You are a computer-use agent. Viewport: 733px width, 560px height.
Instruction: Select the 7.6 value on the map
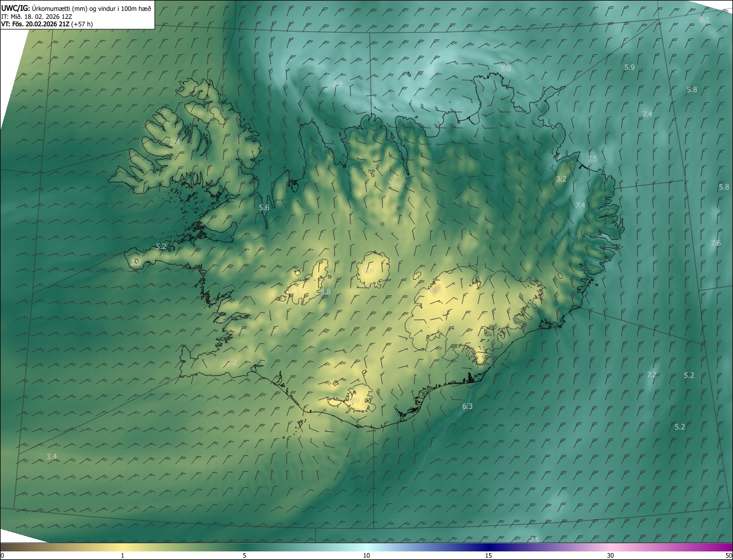pos(716,243)
